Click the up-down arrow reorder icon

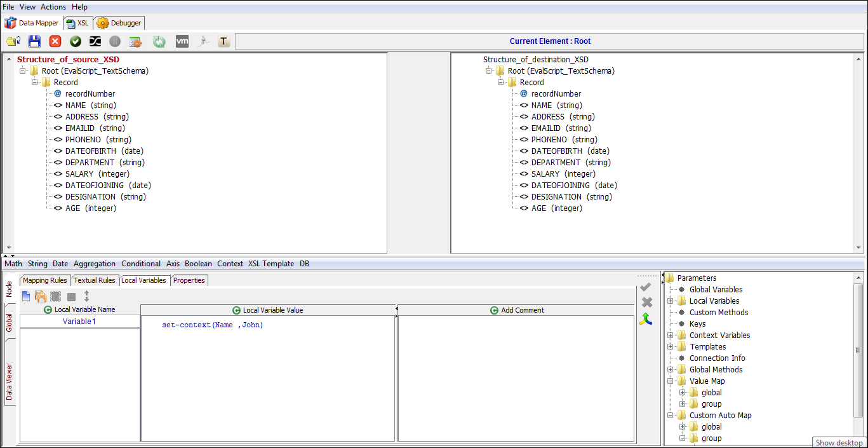click(87, 296)
